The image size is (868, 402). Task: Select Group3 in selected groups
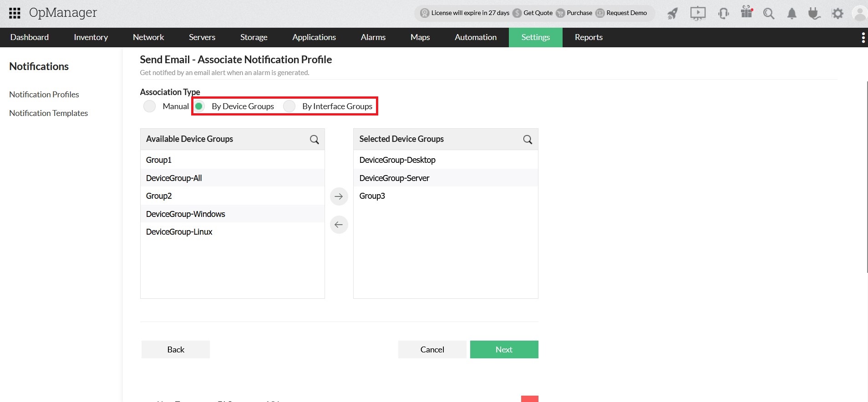point(446,196)
